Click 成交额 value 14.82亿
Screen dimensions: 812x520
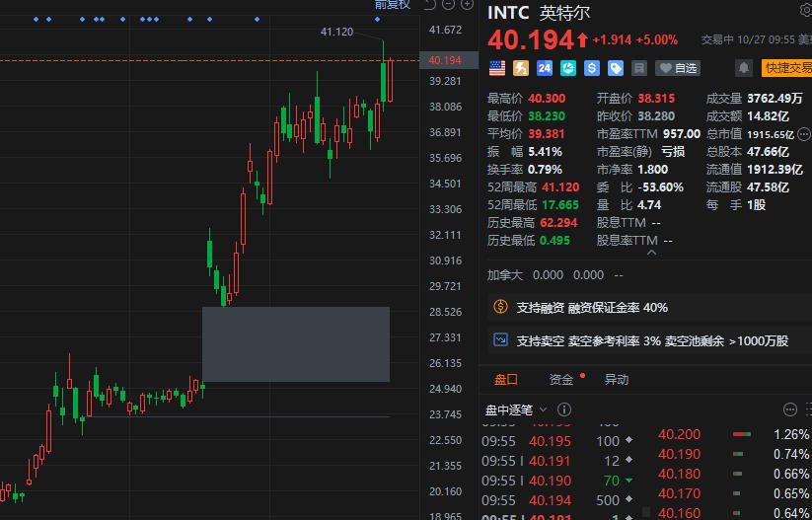(x=768, y=116)
